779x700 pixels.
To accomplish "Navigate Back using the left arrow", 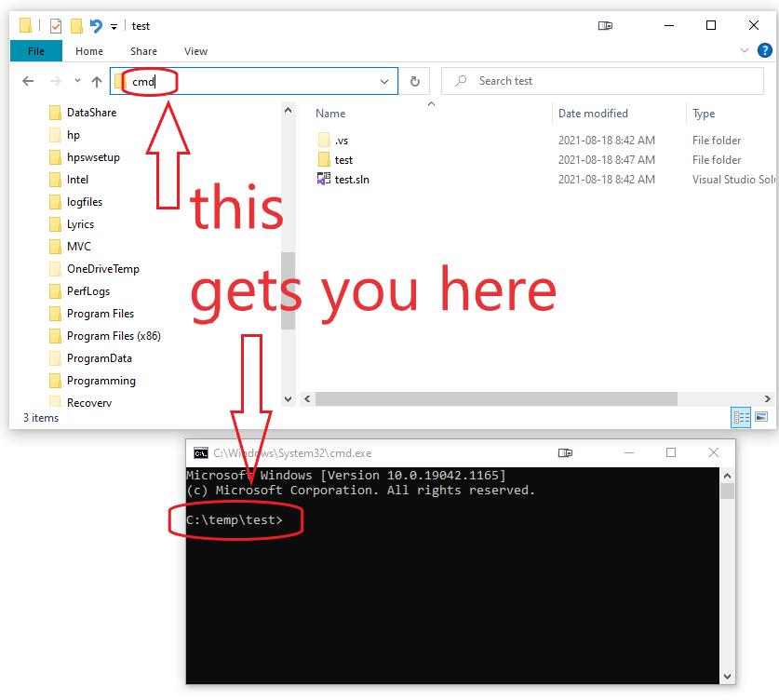I will (28, 81).
